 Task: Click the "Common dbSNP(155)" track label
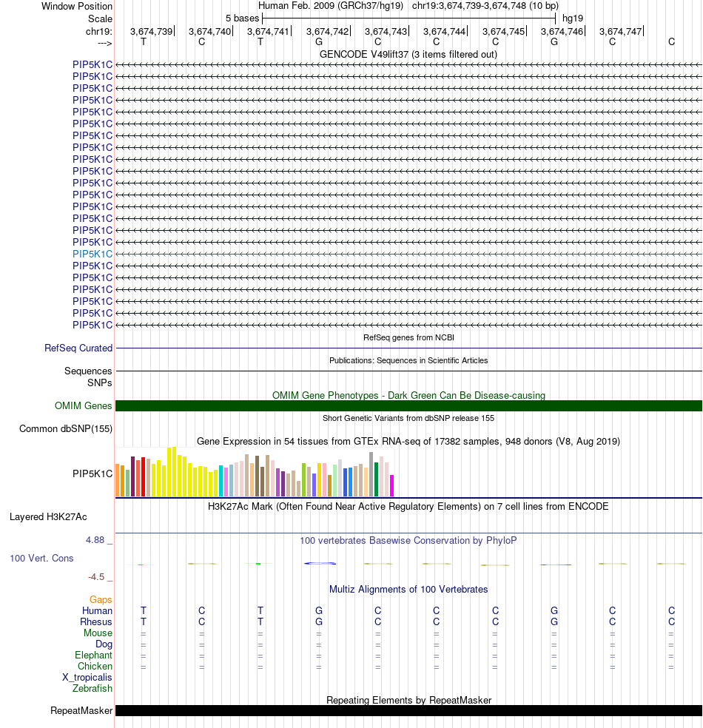click(x=66, y=428)
